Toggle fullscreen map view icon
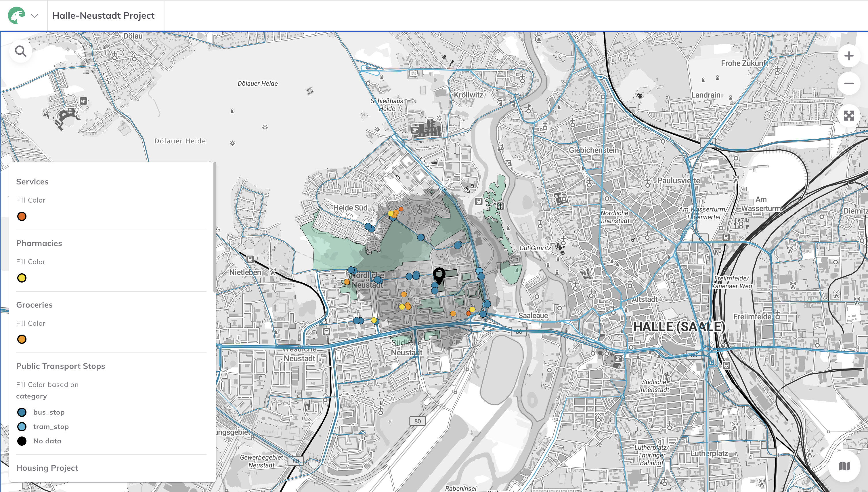The image size is (868, 492). (x=848, y=116)
